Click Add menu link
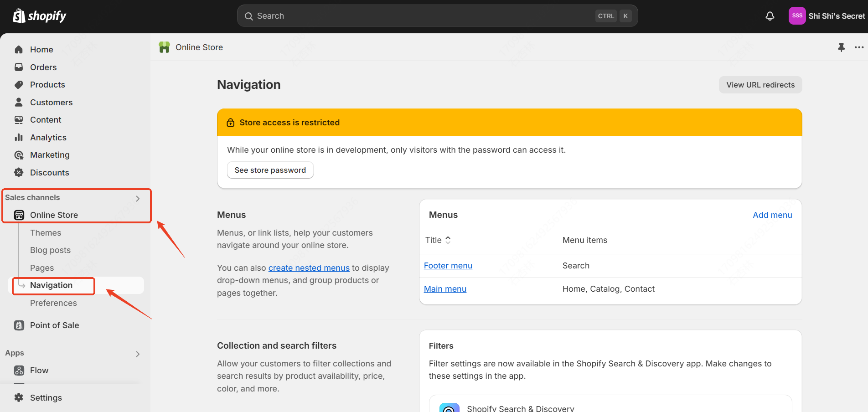Screen dimensions: 868x412 tap(772, 215)
